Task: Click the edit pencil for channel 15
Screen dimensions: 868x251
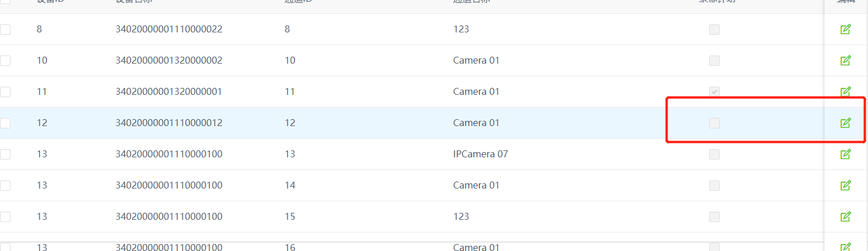Action: coord(845,217)
